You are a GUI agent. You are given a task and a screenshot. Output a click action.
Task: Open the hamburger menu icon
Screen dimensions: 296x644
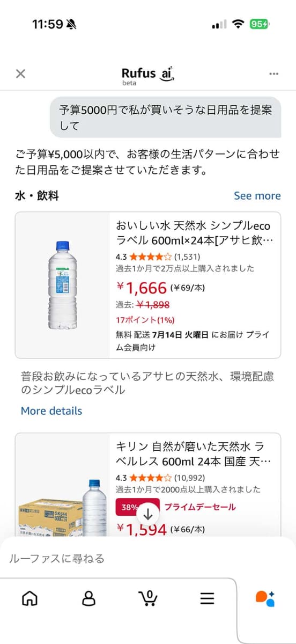tap(207, 598)
